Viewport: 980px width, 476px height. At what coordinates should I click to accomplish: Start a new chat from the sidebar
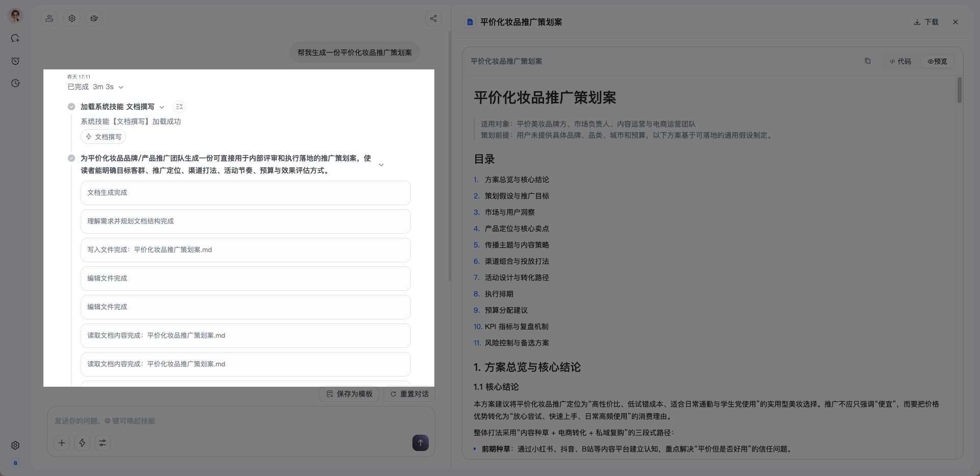15,38
